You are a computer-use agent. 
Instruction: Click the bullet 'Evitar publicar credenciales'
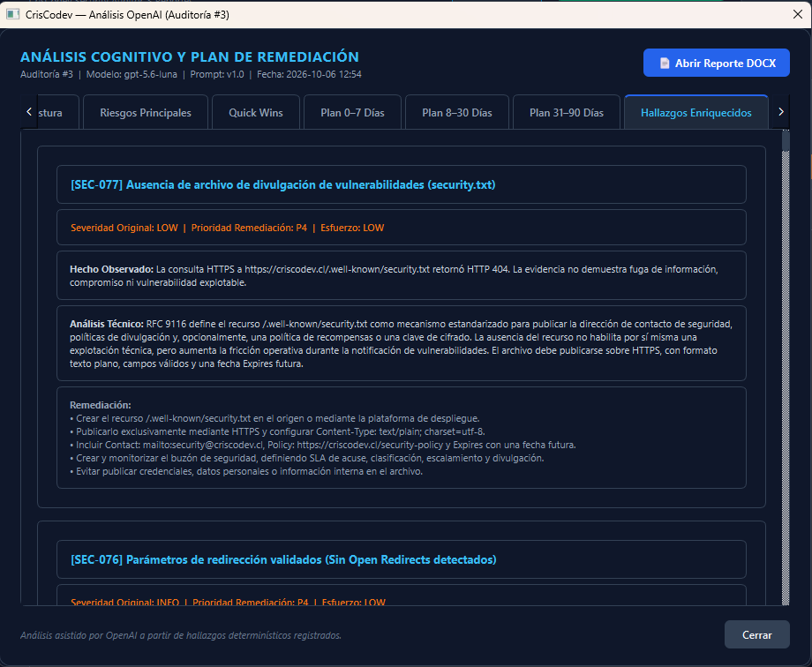point(246,472)
